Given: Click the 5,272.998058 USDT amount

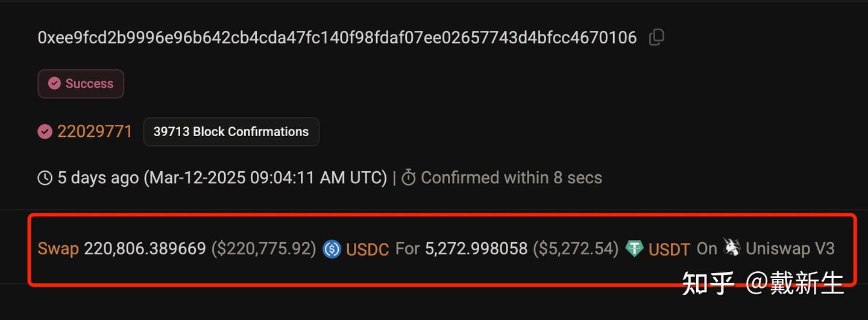Looking at the screenshot, I should pyautogui.click(x=476, y=248).
